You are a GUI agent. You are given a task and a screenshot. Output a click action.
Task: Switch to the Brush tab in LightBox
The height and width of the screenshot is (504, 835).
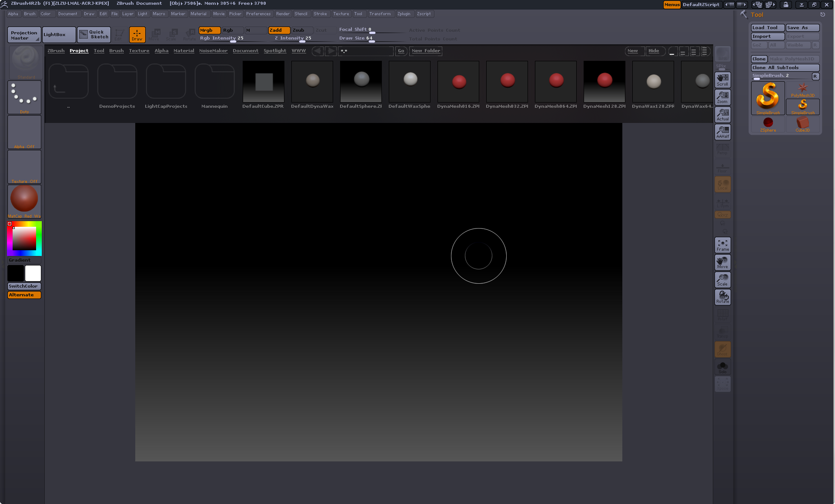pyautogui.click(x=116, y=51)
